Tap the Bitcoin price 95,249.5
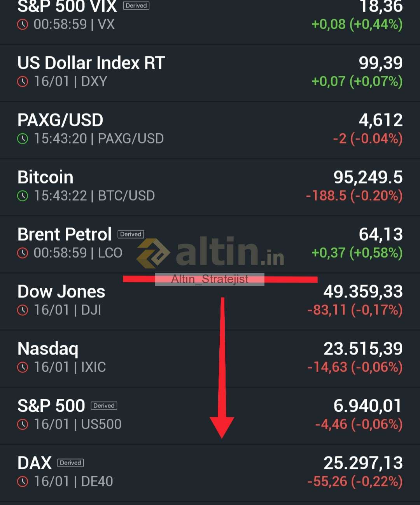This screenshot has height=505, width=420. (368, 177)
